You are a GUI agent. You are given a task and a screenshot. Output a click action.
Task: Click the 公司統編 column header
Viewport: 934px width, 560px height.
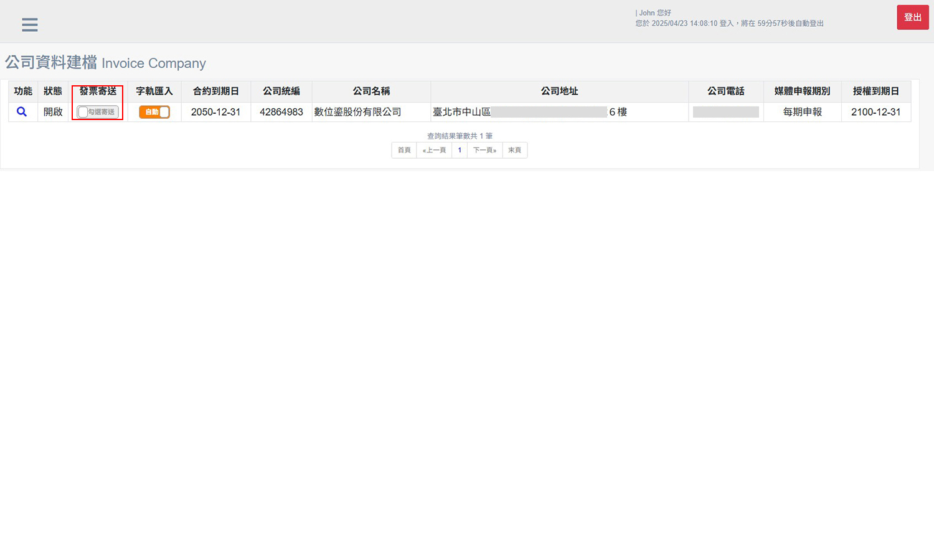click(281, 91)
